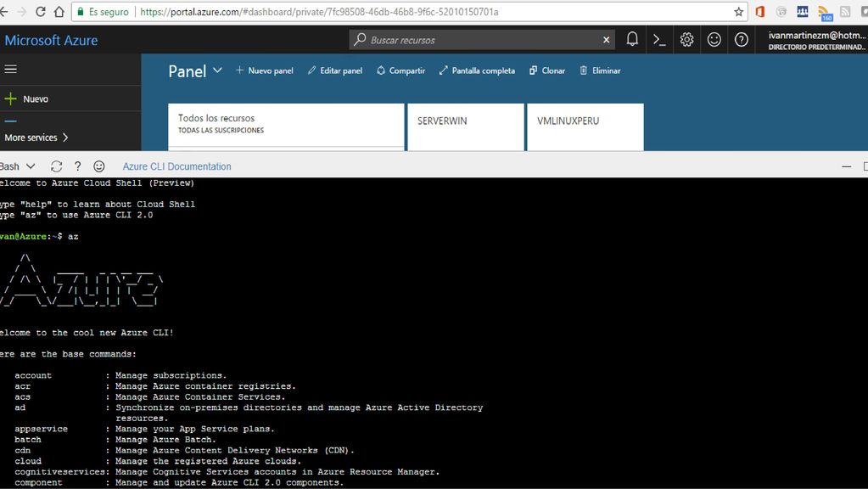This screenshot has height=489, width=868.
Task: Share dashboard with Compartir
Action: pyautogui.click(x=400, y=70)
